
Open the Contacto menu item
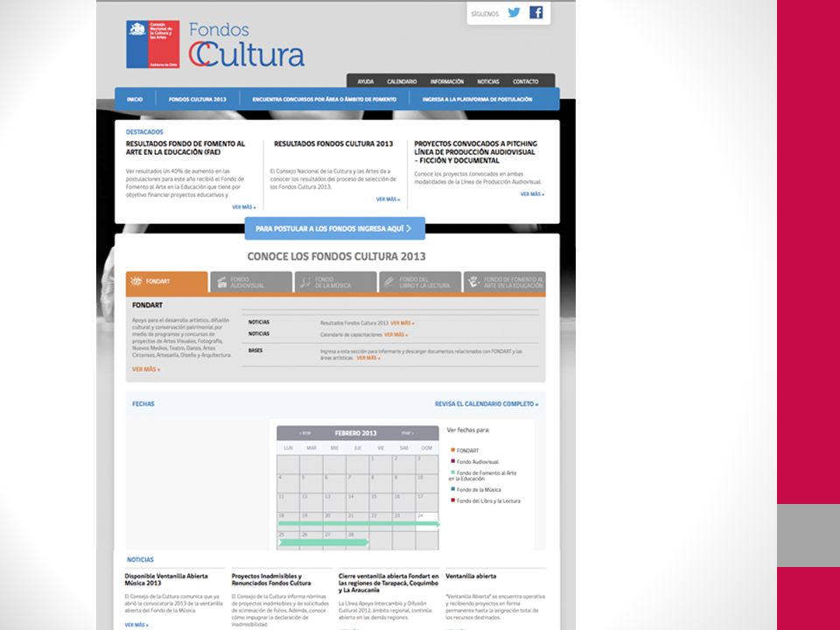526,81
